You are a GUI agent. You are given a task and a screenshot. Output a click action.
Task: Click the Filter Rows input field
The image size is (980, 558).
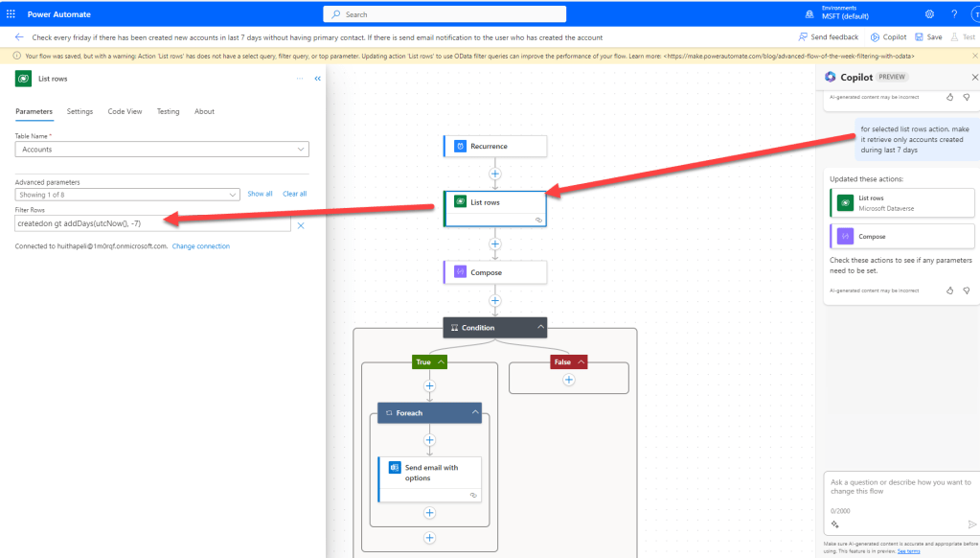point(144,223)
